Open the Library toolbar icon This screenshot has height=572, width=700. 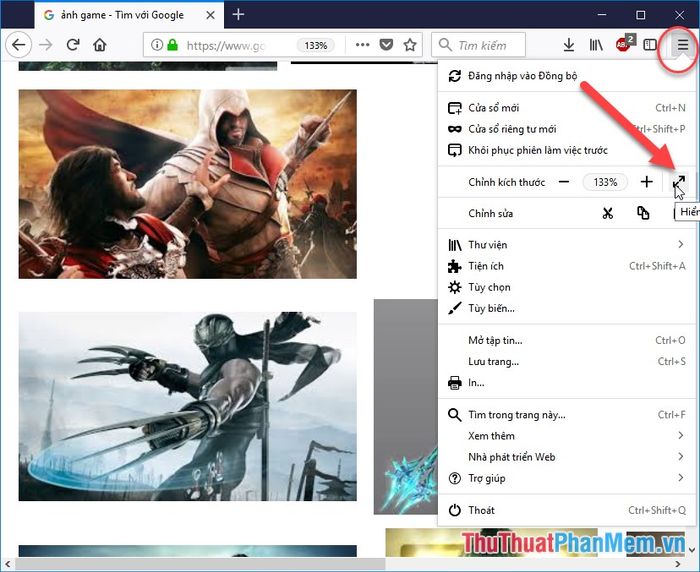596,45
